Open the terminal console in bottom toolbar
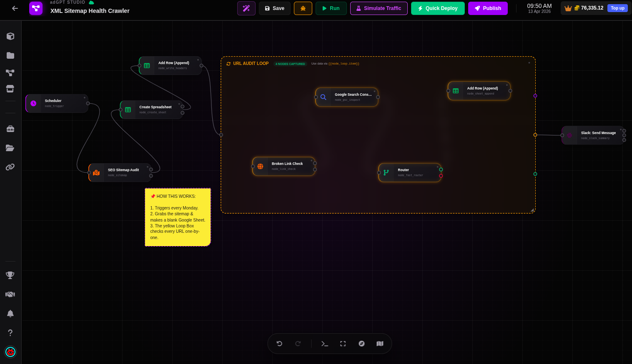The width and height of the screenshot is (632, 364). point(324,344)
